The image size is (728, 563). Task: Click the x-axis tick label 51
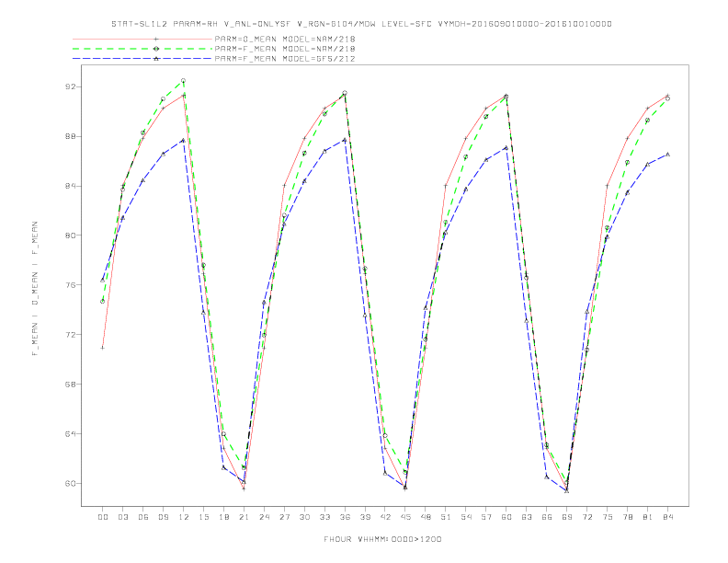click(x=446, y=517)
